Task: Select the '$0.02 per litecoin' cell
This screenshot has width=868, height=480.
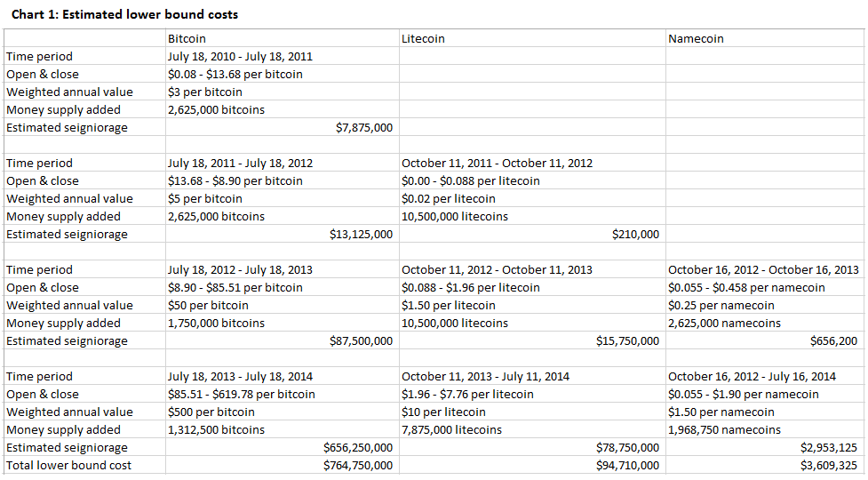Action: click(449, 199)
